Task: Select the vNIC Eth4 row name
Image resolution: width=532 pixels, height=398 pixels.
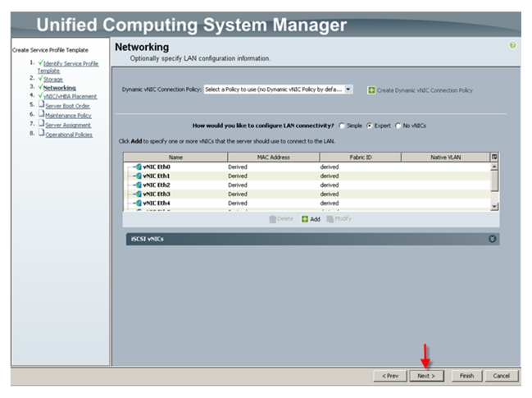Action: (x=157, y=203)
